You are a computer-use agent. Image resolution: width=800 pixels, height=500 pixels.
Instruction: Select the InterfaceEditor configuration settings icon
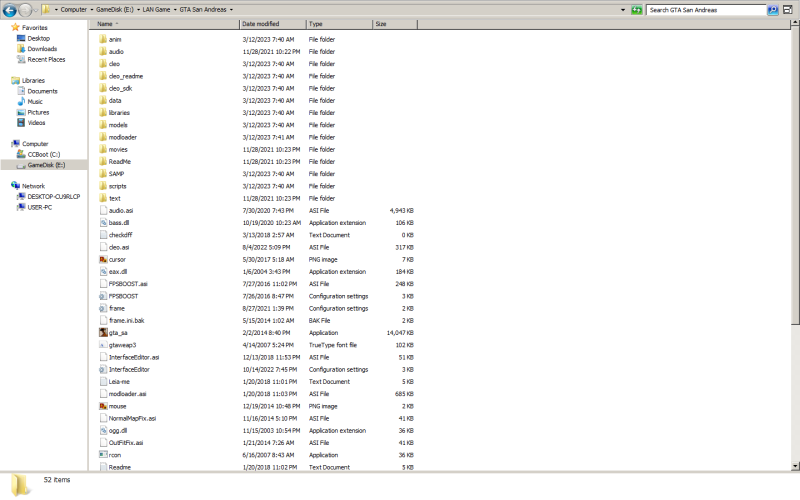(103, 369)
